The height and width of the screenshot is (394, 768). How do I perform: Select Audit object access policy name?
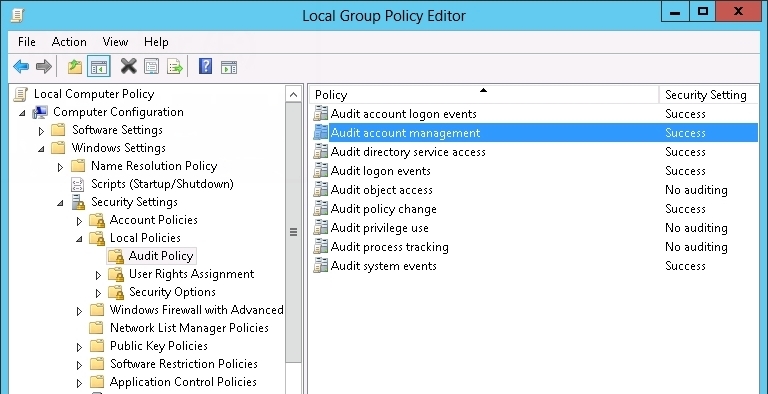[382, 190]
